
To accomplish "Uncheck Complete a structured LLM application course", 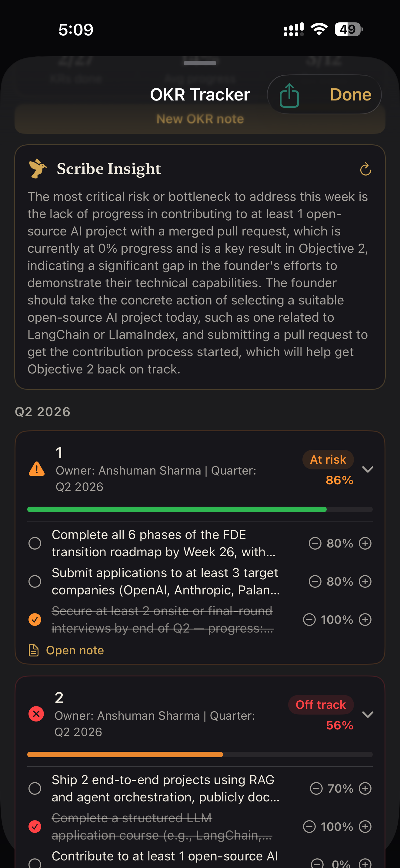I will pos(35,826).
